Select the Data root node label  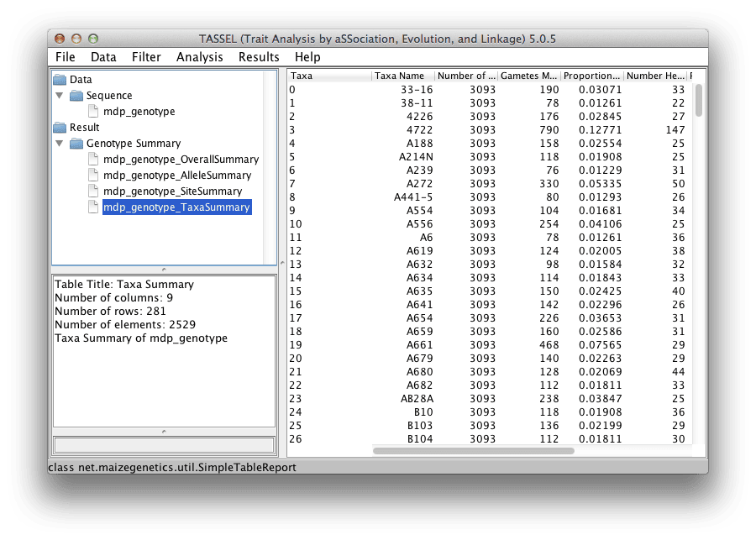[81, 79]
